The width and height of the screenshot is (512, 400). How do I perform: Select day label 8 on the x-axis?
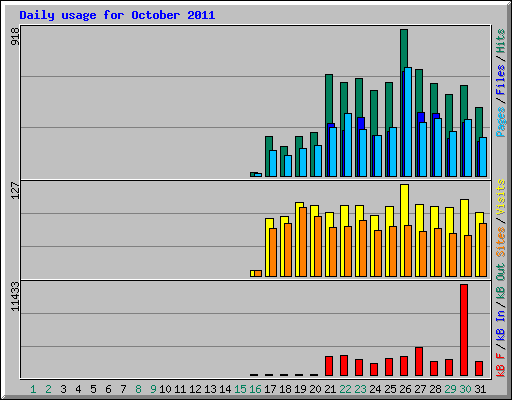[x=138, y=389]
